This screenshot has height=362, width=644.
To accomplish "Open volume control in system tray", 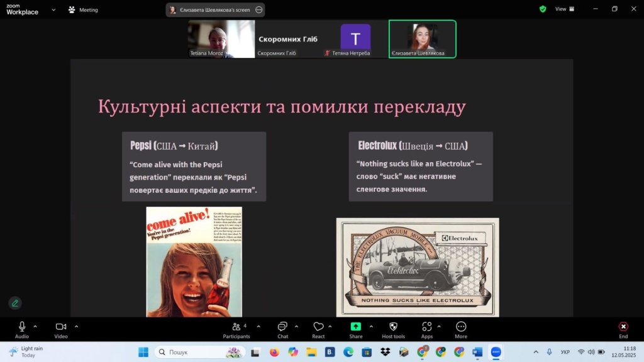I will pos(591,352).
